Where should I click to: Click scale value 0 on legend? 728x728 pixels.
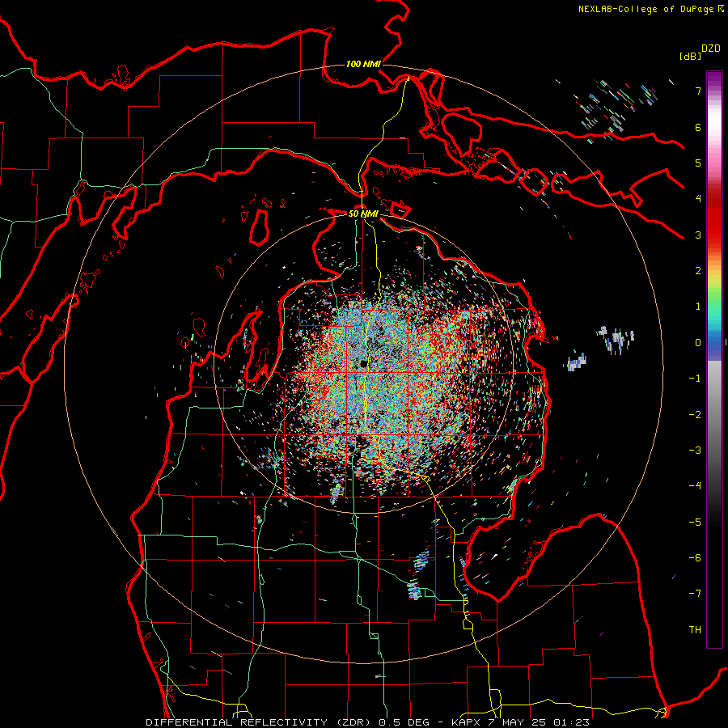pyautogui.click(x=698, y=343)
